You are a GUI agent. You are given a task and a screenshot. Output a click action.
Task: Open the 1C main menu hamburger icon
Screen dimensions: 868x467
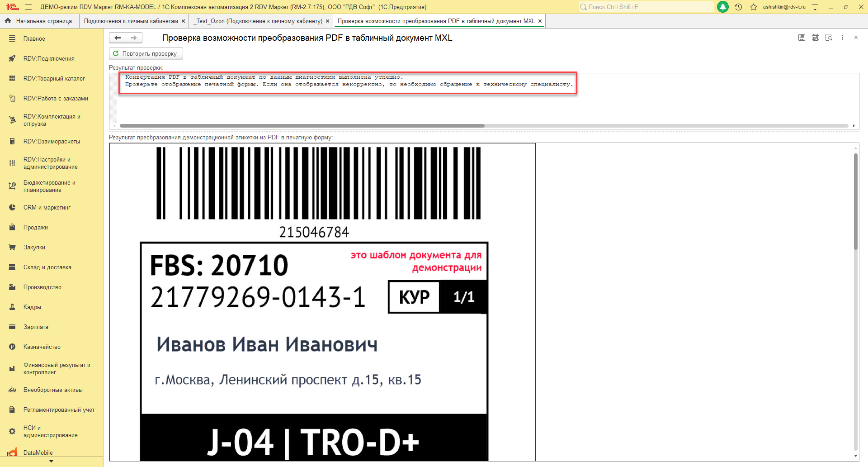click(x=28, y=7)
